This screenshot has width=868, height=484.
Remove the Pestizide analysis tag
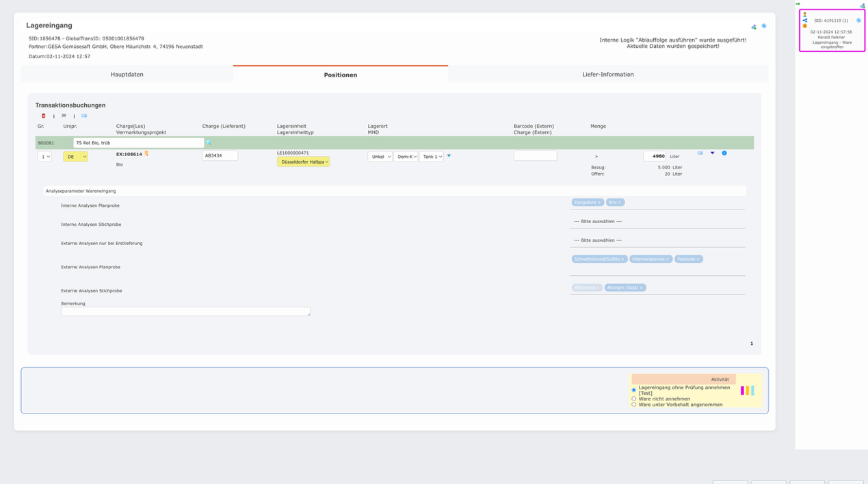pos(698,259)
